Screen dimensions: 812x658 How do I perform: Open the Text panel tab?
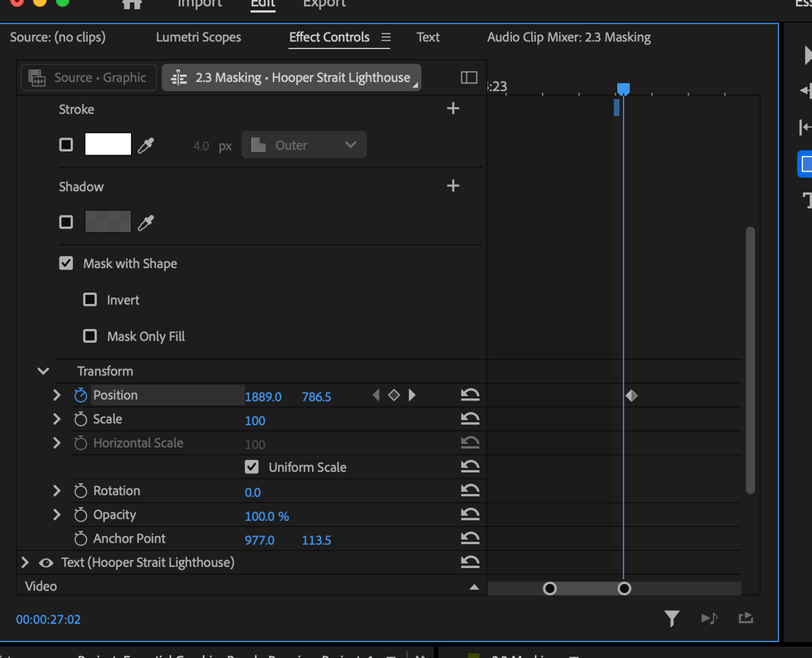tap(428, 37)
